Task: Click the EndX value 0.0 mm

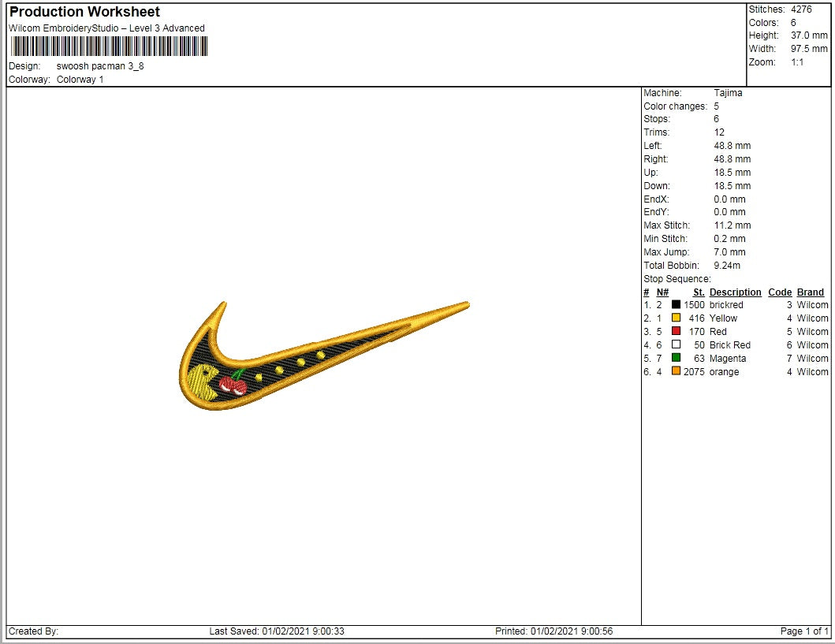Action: tap(729, 199)
